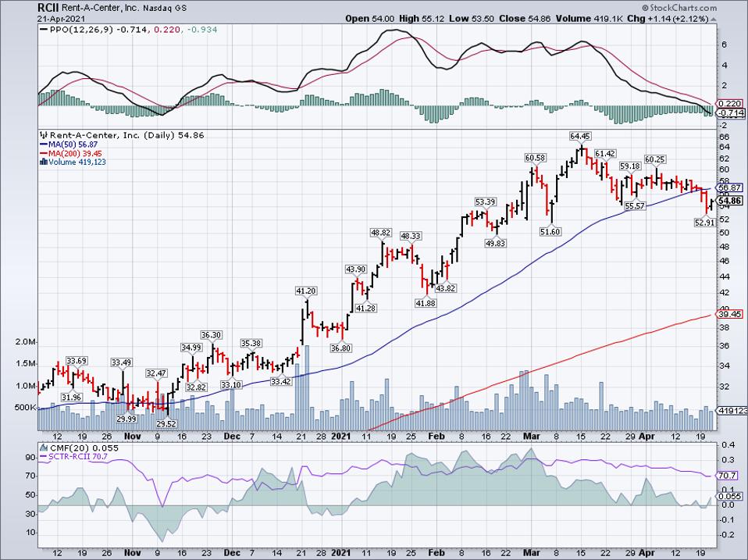This screenshot has height=560, width=748.
Task: Click the volume bars icon beside Volume 419,123
Action: click(44, 162)
